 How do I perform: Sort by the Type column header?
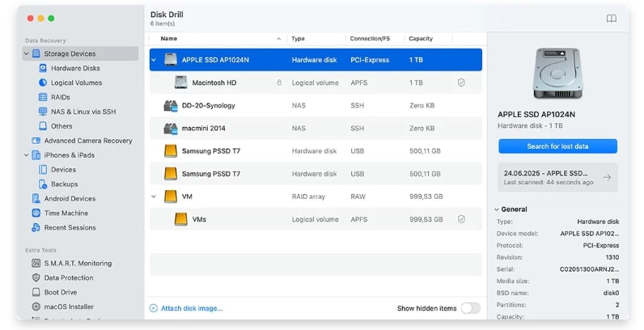point(299,39)
